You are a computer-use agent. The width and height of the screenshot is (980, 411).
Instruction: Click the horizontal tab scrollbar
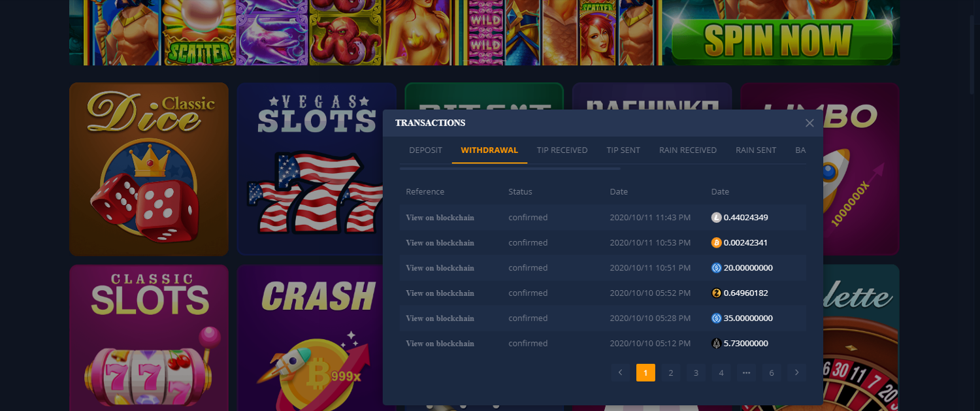point(510,169)
